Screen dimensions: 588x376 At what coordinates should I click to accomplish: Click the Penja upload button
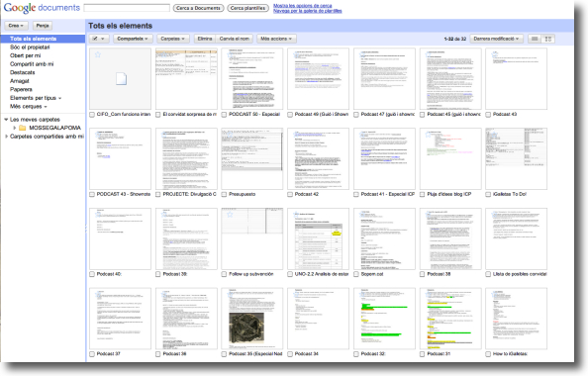point(43,26)
